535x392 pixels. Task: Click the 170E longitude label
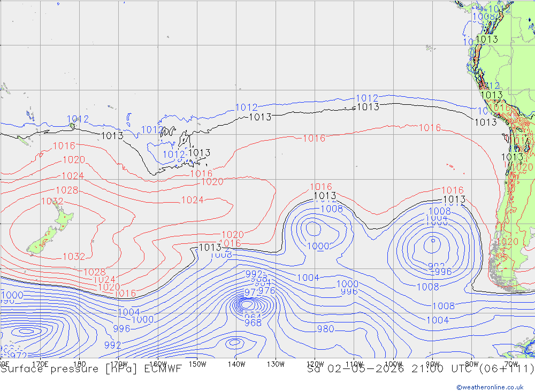point(40,364)
